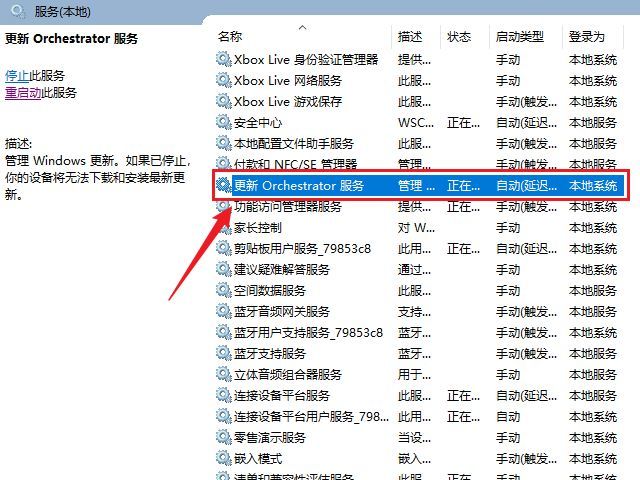The height and width of the screenshot is (480, 640).
Task: Click 对 W... description of 家长控制
Action: tap(416, 227)
